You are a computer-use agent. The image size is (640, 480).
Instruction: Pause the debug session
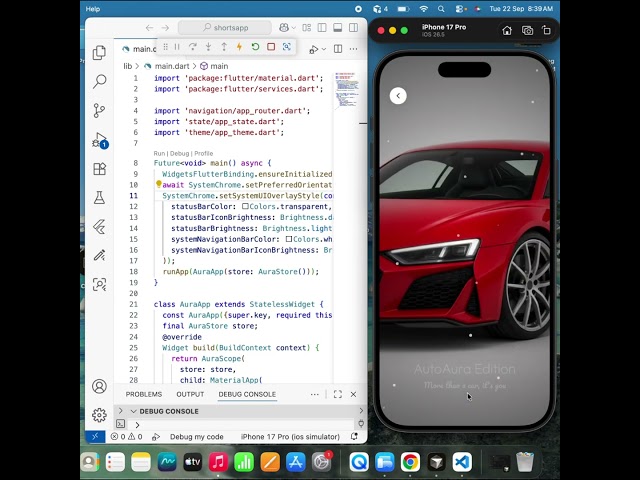point(177,47)
